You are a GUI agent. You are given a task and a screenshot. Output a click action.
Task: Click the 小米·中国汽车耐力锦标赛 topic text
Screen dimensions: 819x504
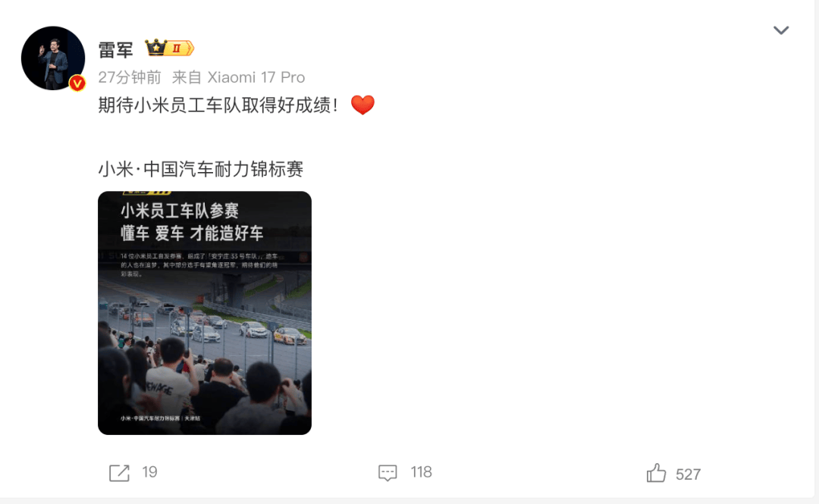pyautogui.click(x=200, y=169)
